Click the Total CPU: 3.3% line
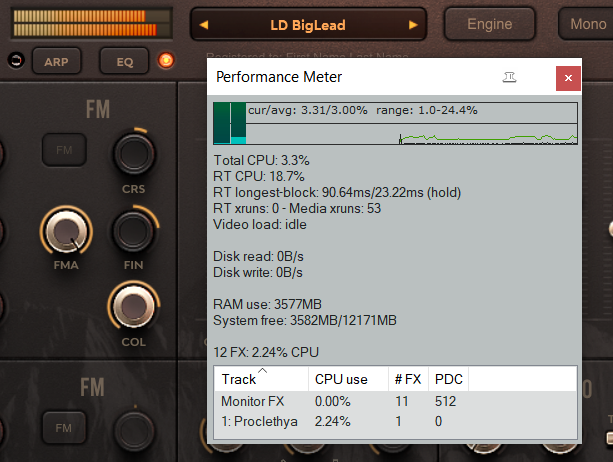This screenshot has width=613, height=462. (x=261, y=161)
